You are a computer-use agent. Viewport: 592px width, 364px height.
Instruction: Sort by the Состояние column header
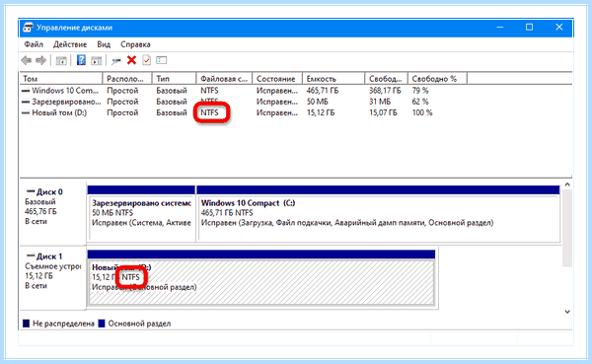coord(277,79)
